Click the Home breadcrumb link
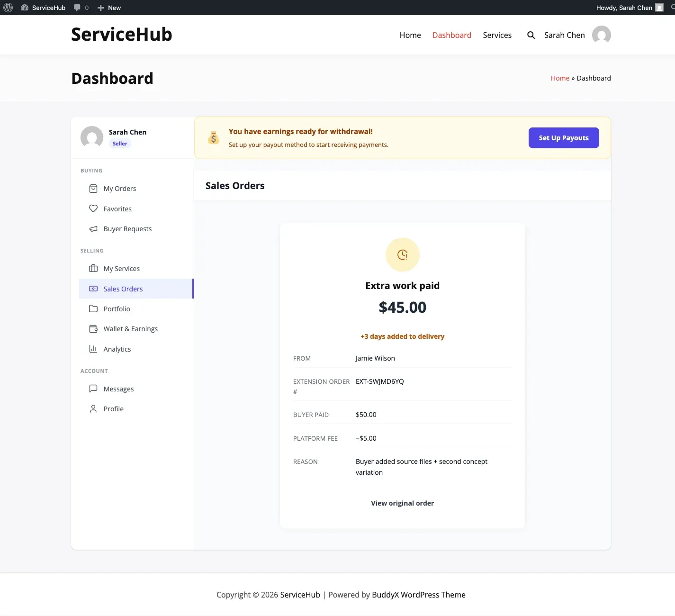This screenshot has width=675, height=616. (x=560, y=78)
